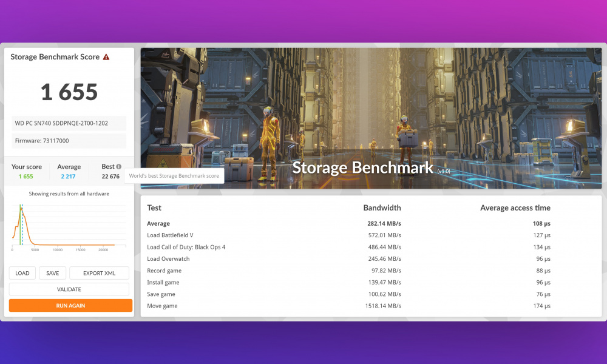Click the Best score 22 676
Image resolution: width=607 pixels, height=364 pixels.
(x=110, y=177)
